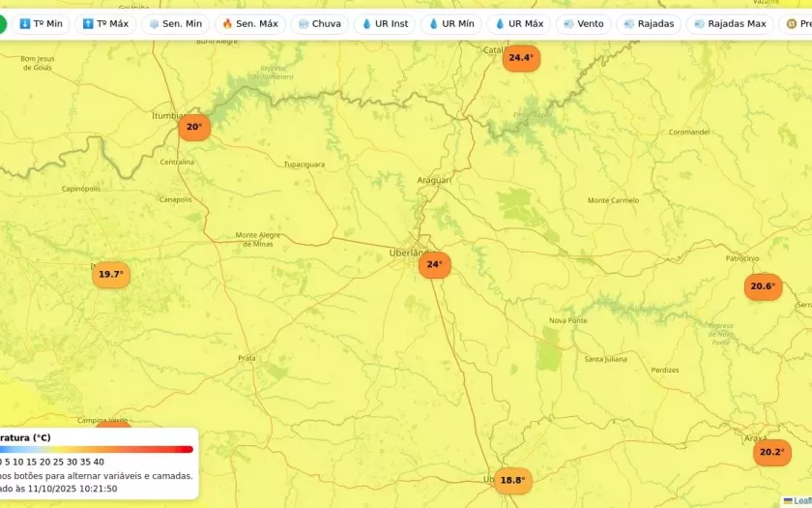Image resolution: width=812 pixels, height=508 pixels.
Task: Open the 20.2° marker at Araxá
Action: 771,452
